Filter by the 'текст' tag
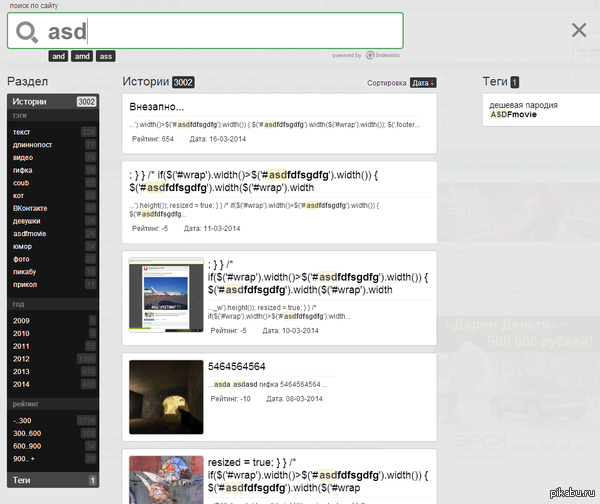This screenshot has height=504, width=600. pos(22,131)
